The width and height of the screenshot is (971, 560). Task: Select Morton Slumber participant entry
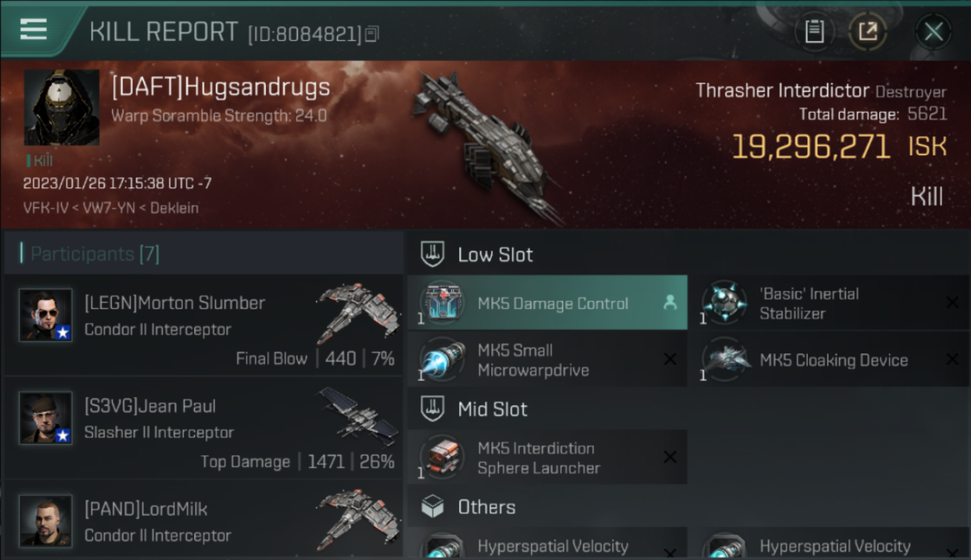(203, 324)
